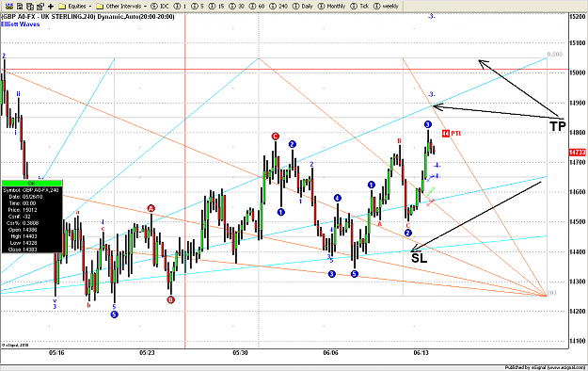The width and height of the screenshot is (588, 371).
Task: Click the 14400 price axis label
Action: point(578,251)
